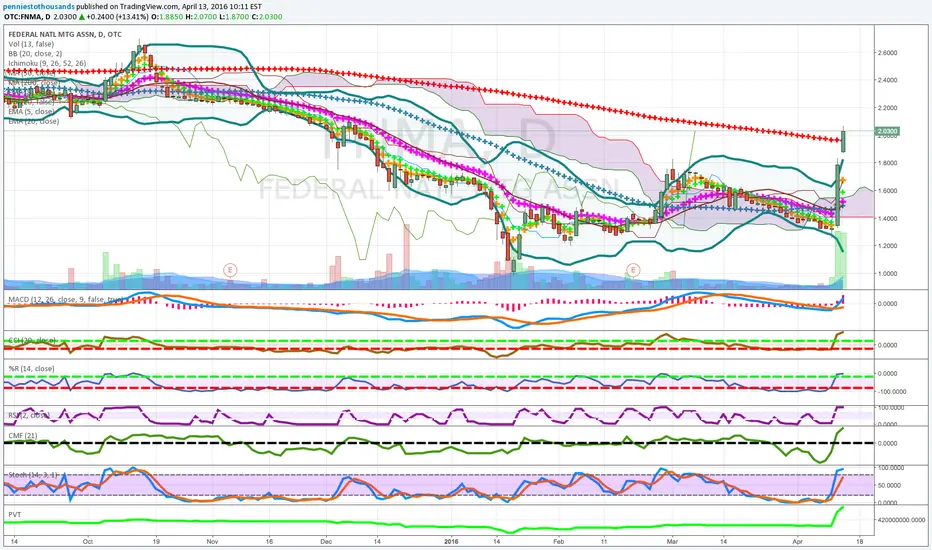Click the low price value 1.8700
This screenshot has width=932, height=550.
[x=236, y=17]
